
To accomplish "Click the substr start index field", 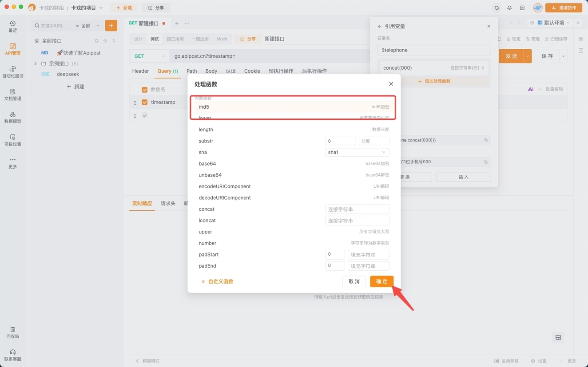I will pyautogui.click(x=341, y=141).
